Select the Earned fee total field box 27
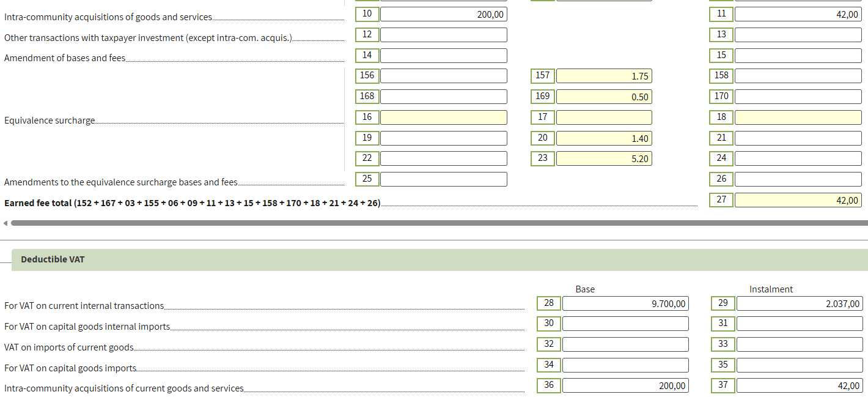Viewport: 868px width, 397px height. tap(798, 200)
